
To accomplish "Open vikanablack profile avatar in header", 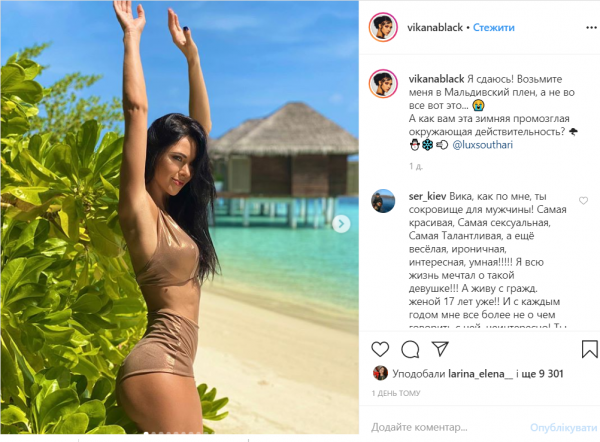I will tap(383, 27).
